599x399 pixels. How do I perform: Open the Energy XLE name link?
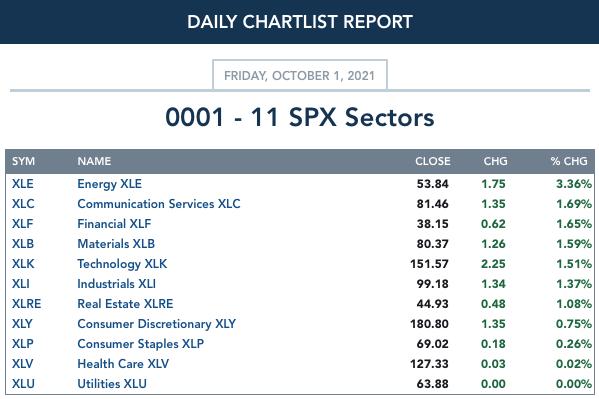pyautogui.click(x=109, y=184)
